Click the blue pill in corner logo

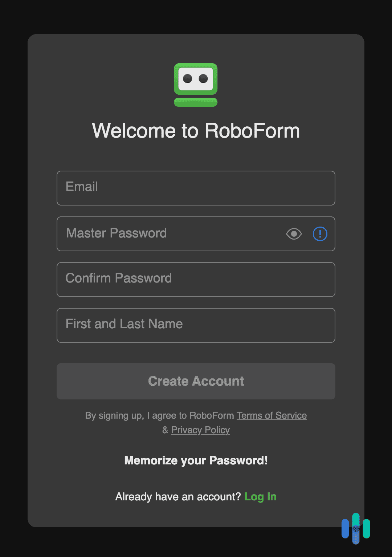tap(345, 528)
